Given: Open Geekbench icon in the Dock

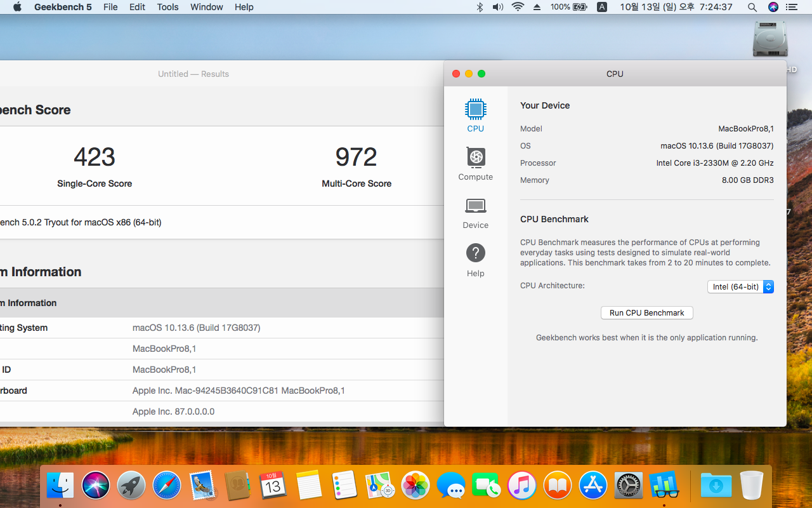Looking at the screenshot, I should (664, 486).
